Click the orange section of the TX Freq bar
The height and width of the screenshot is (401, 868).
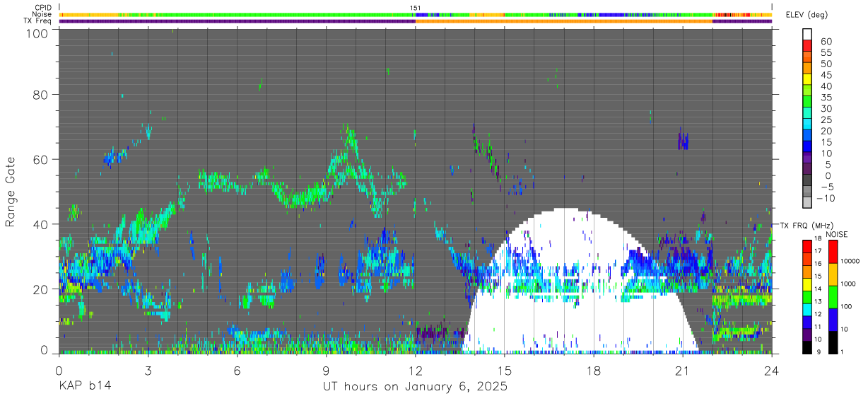[x=563, y=21]
